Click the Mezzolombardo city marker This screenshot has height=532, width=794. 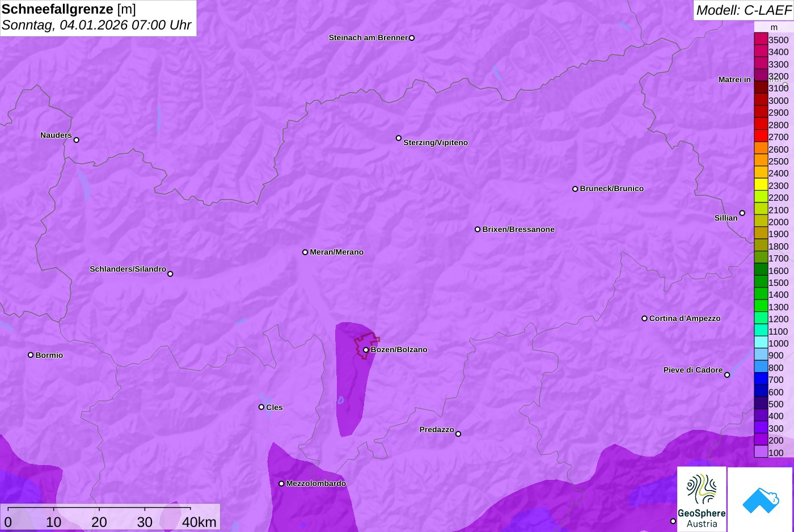pos(281,484)
